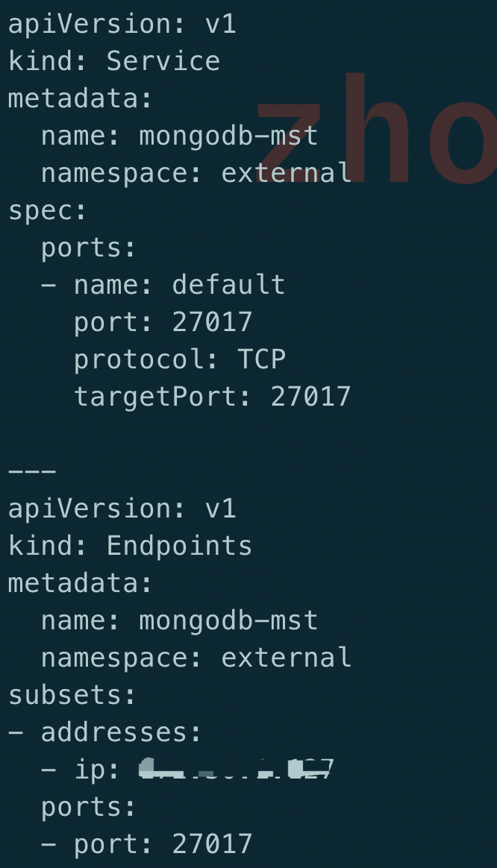
Task: Click the first 'metadata:' key
Action: click(81, 98)
